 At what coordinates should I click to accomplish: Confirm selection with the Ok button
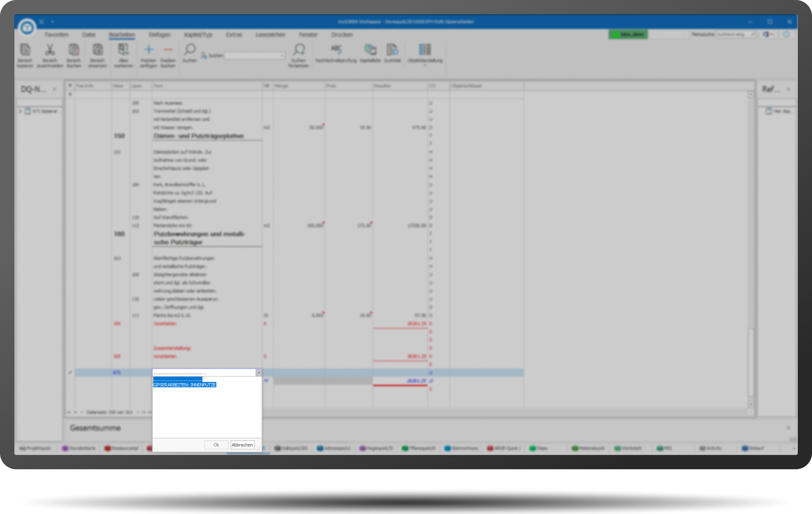tap(216, 445)
